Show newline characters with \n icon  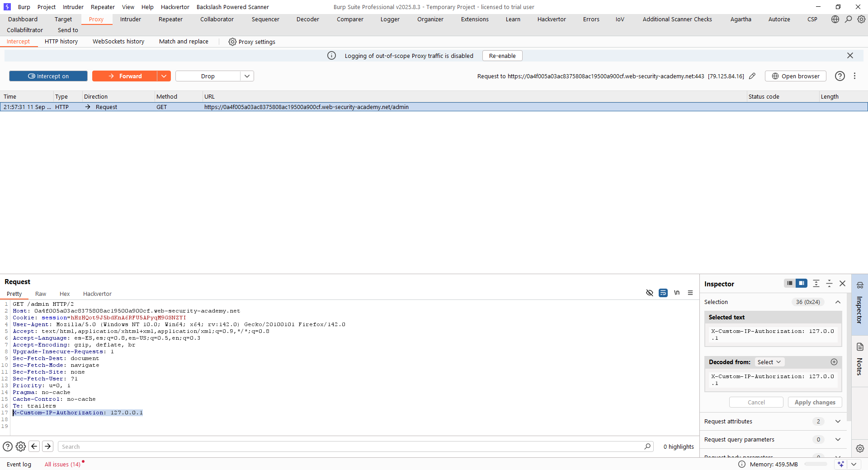pyautogui.click(x=677, y=293)
